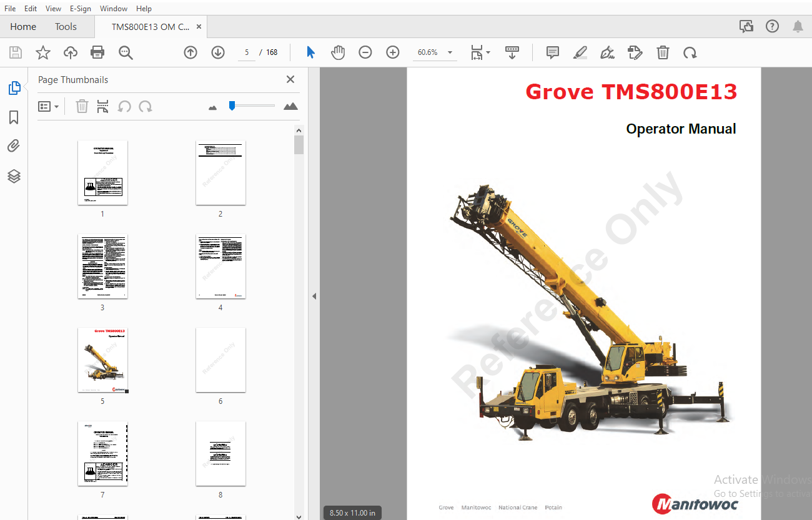Select page 7 thumbnail
This screenshot has height=520, width=812.
point(102,454)
